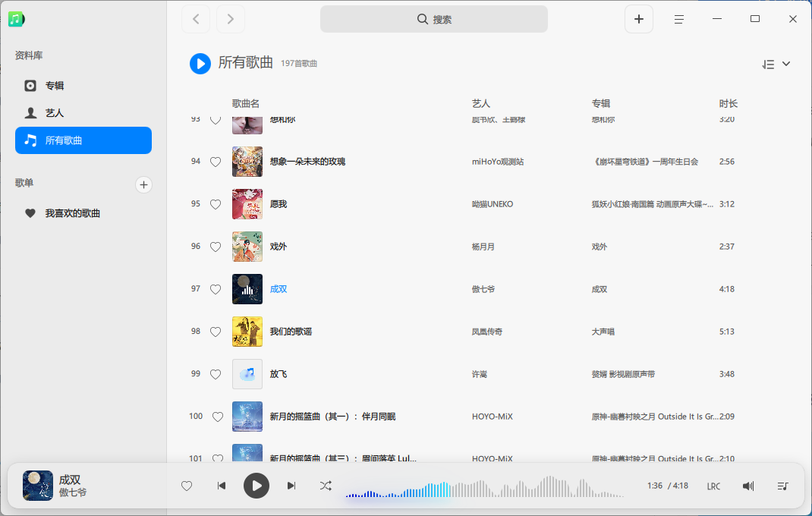Select song title 愿我
The height and width of the screenshot is (516, 812).
[x=278, y=204]
